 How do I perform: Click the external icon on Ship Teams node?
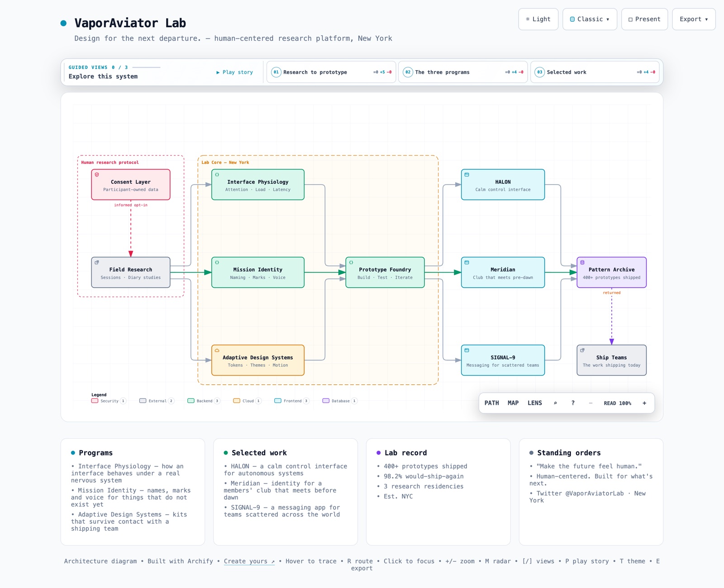(x=582, y=350)
